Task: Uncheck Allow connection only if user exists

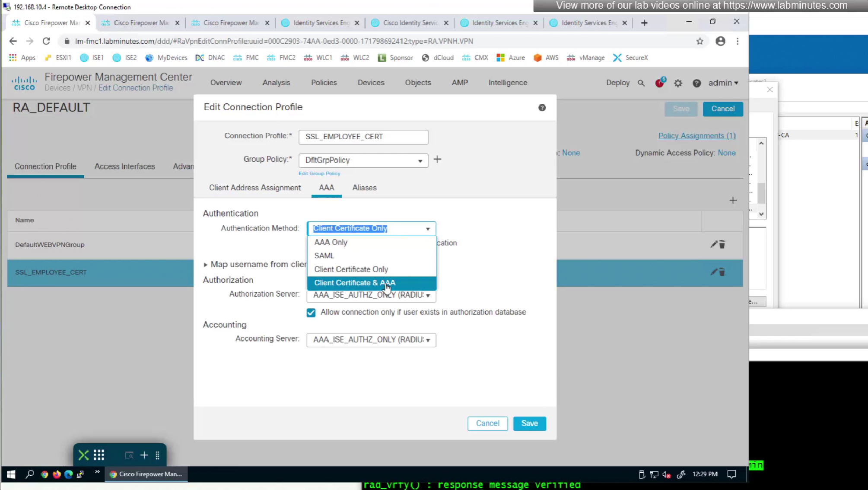Action: (311, 313)
